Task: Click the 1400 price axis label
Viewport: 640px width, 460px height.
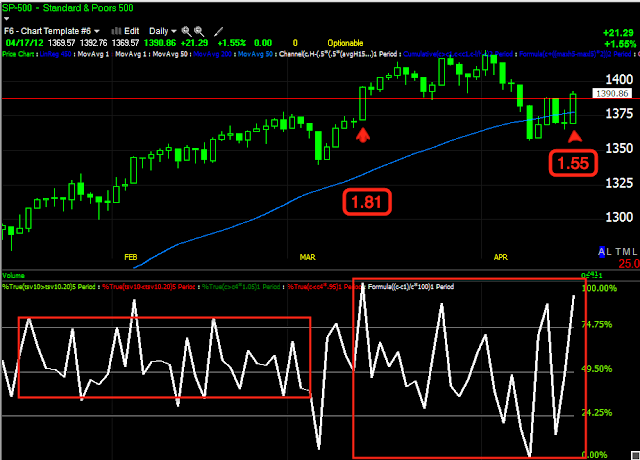Action: [619, 79]
